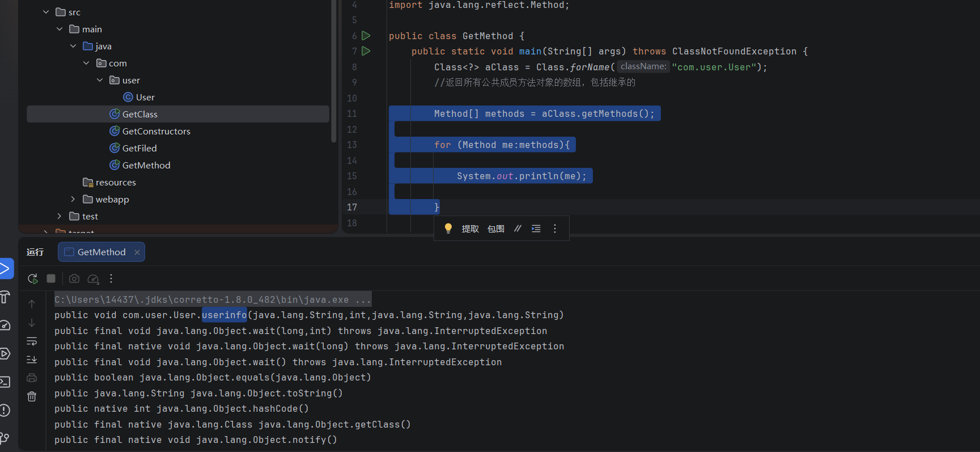Click the profiler gauge icon in run toolbar

coord(94,278)
